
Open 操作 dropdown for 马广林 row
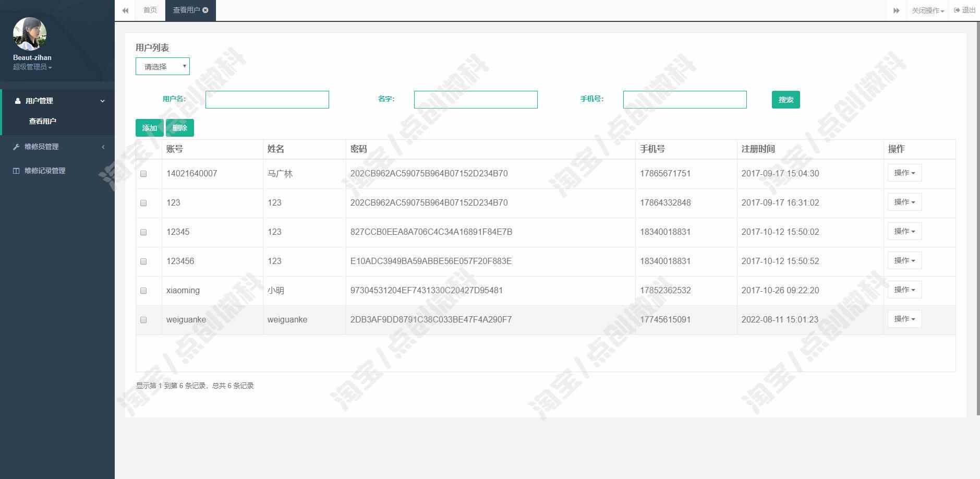(x=904, y=173)
